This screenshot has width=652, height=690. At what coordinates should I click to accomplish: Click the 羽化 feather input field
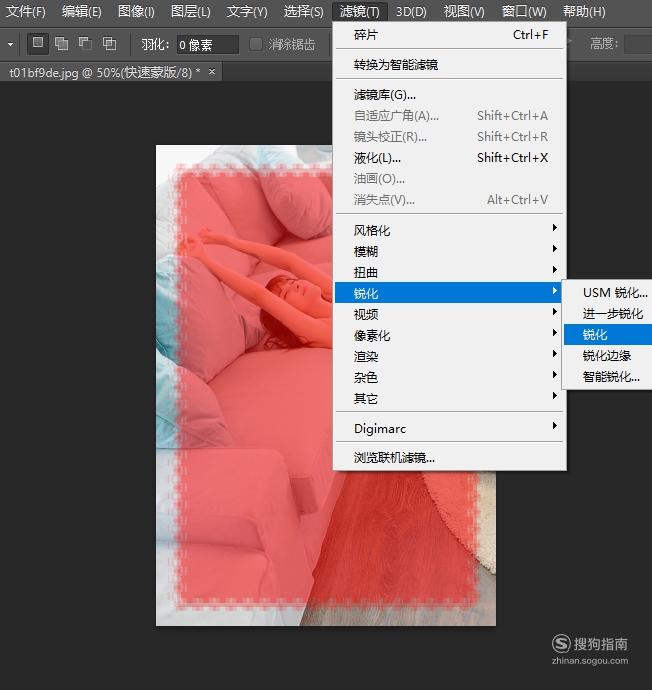(x=208, y=45)
